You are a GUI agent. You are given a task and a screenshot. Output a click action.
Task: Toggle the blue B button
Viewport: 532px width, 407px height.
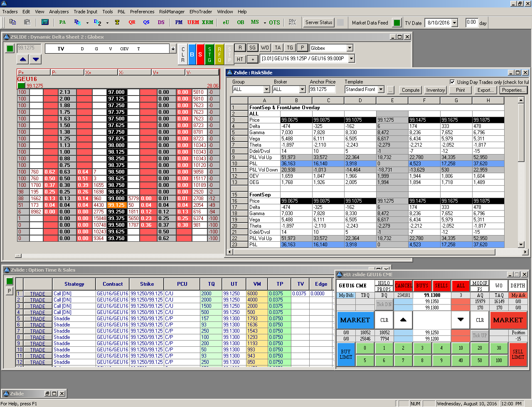click(192, 54)
